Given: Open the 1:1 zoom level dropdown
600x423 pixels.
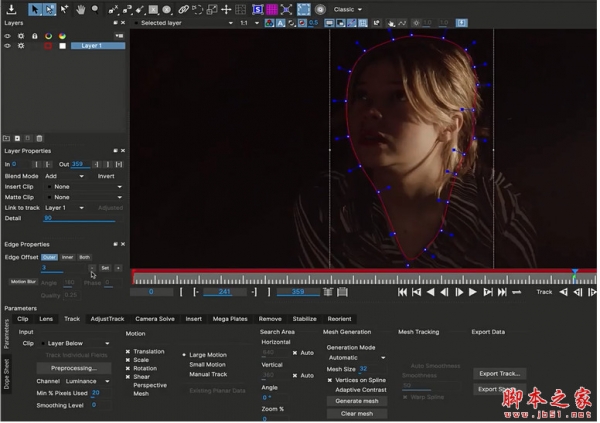Looking at the screenshot, I should (x=249, y=23).
